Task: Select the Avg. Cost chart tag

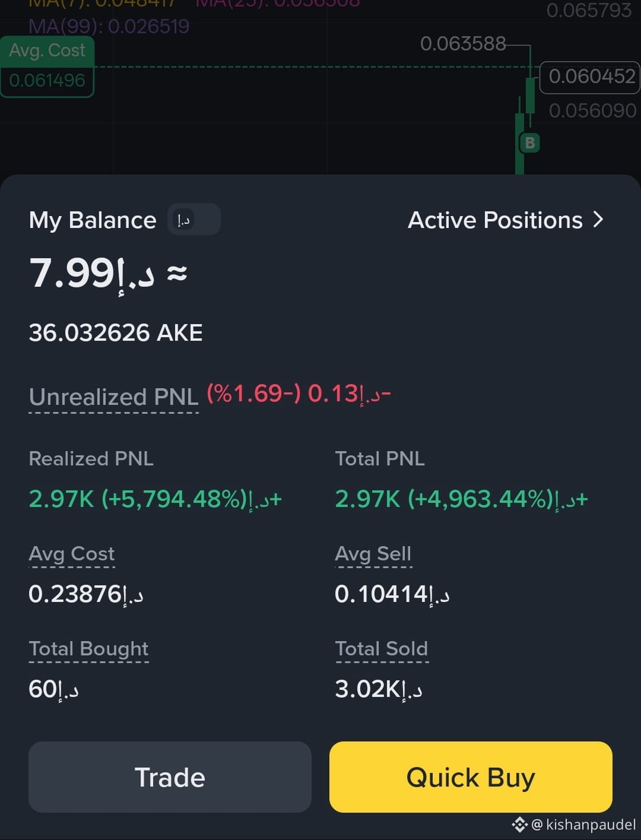Action: click(47, 66)
